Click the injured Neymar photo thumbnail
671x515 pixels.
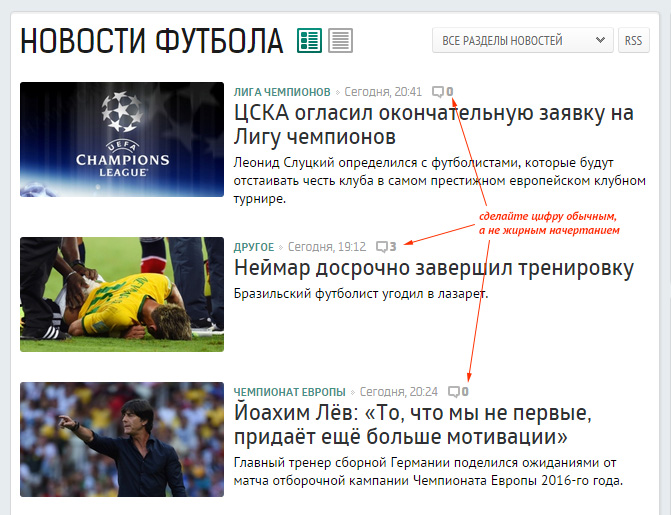[x=122, y=295]
